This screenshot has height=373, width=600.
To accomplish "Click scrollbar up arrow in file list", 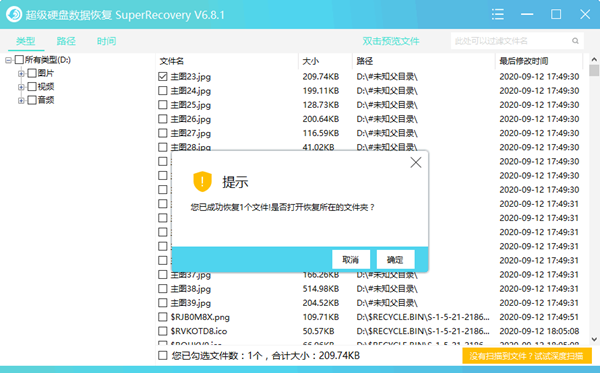I will 594,59.
